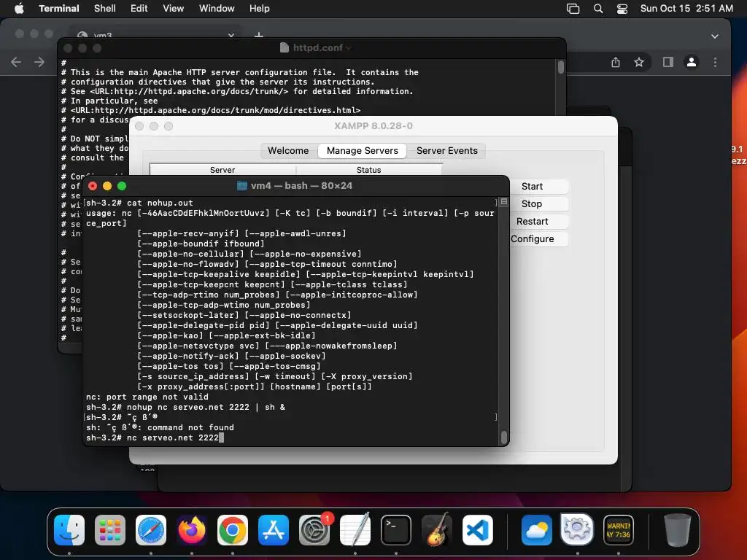747x560 pixels.
Task: Click the httpd.conf editor scrollbar
Action: 561,67
